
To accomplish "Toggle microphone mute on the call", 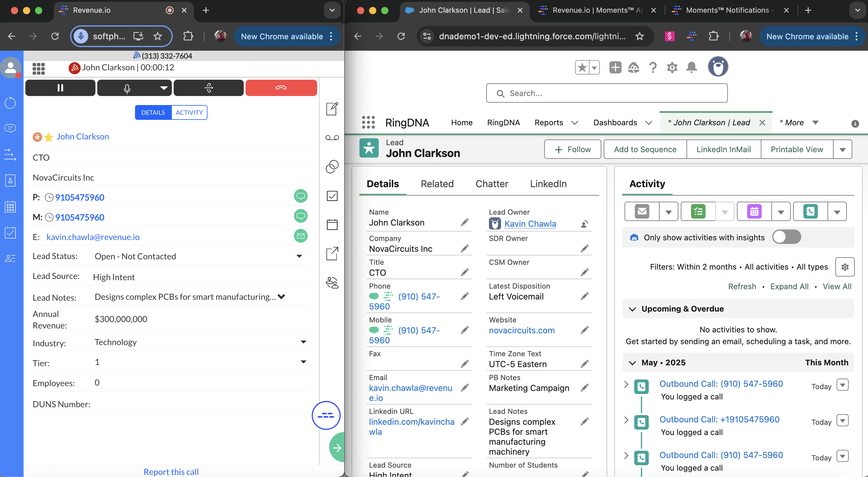I will click(x=127, y=88).
